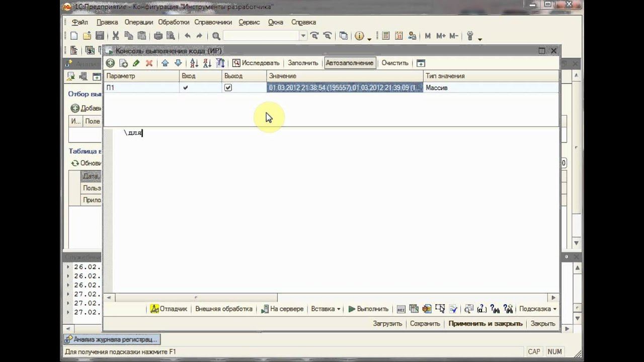Open the calculator from main toolbar
644x362 pixels.
386,36
